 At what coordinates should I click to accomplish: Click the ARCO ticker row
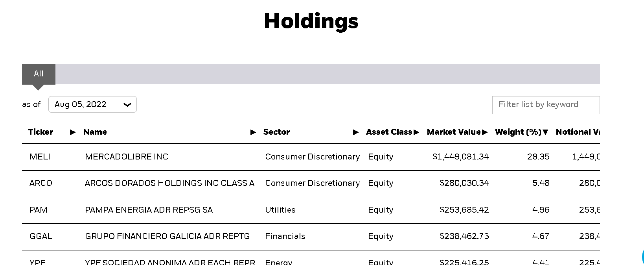coord(41,183)
